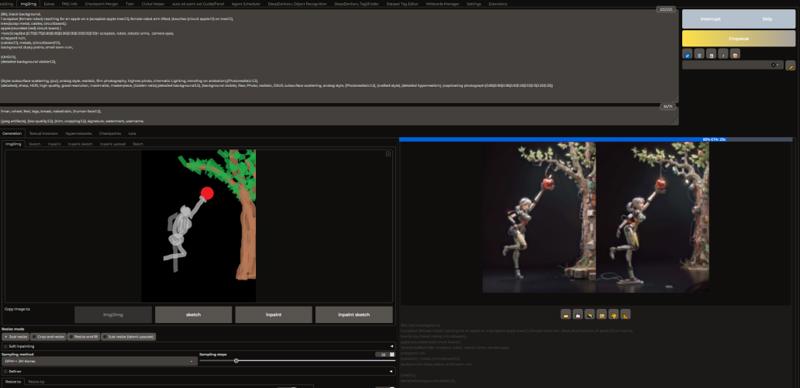Expand the Refiner section arrow
This screenshot has width=800, height=388.
pos(391,371)
